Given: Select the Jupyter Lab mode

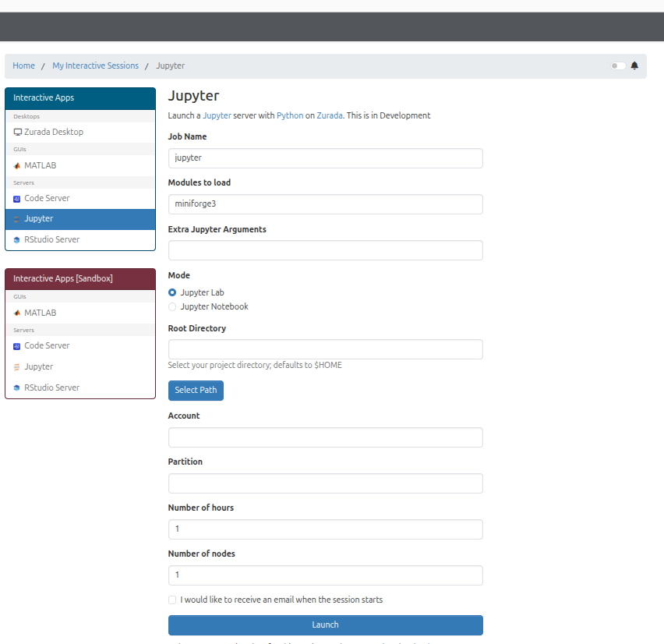Looking at the screenshot, I should point(172,292).
